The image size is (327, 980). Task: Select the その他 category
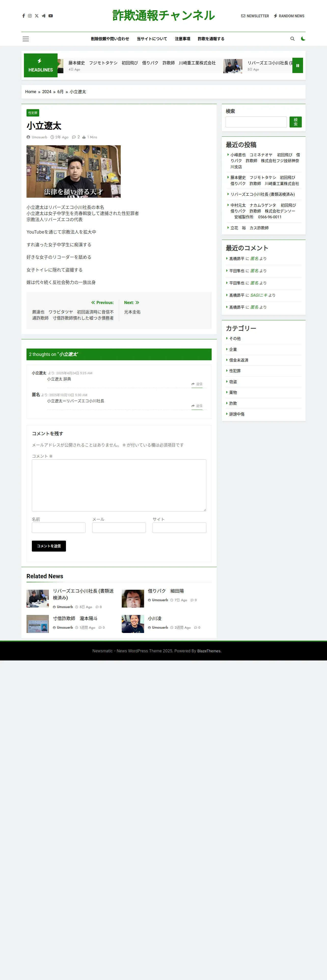tap(235, 339)
